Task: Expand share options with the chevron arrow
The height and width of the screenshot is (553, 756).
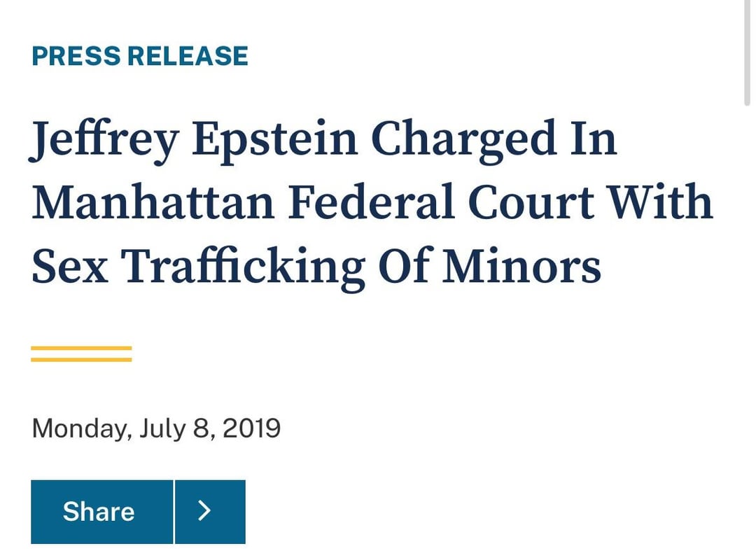Action: click(x=210, y=512)
